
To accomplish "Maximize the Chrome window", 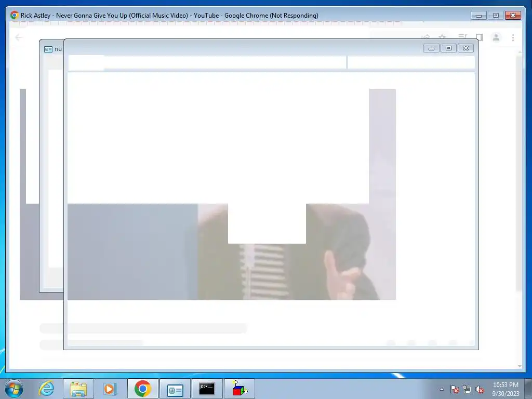I will (x=496, y=15).
